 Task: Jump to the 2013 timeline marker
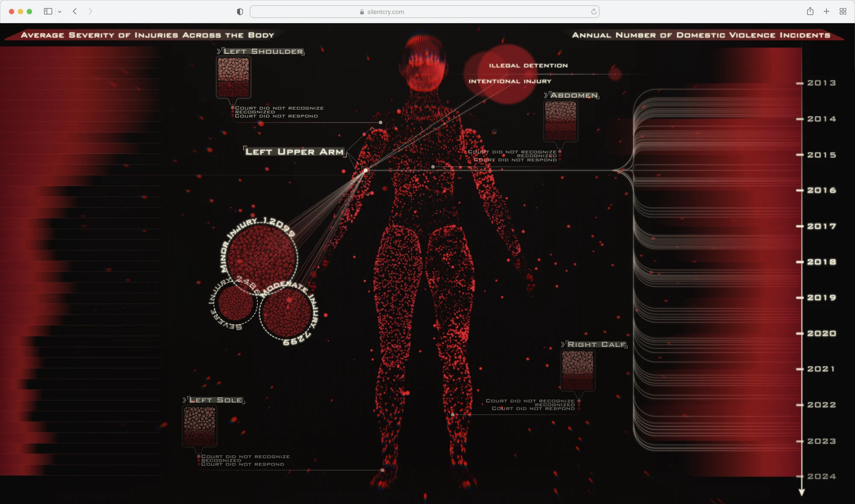coord(821,83)
